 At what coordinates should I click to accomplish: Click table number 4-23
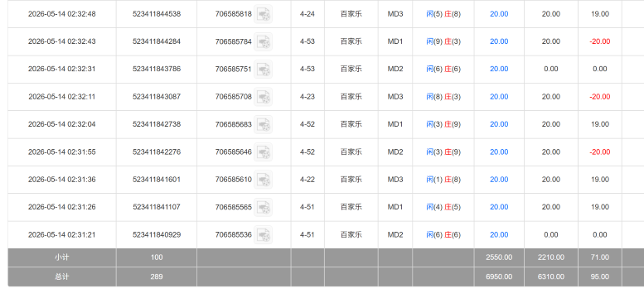click(x=307, y=97)
